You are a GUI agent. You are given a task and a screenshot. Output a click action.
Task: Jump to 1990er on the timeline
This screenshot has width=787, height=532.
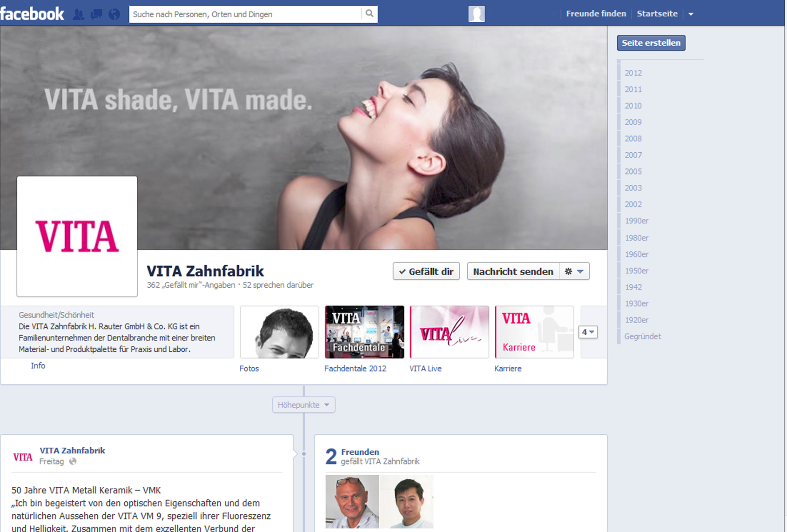click(637, 221)
